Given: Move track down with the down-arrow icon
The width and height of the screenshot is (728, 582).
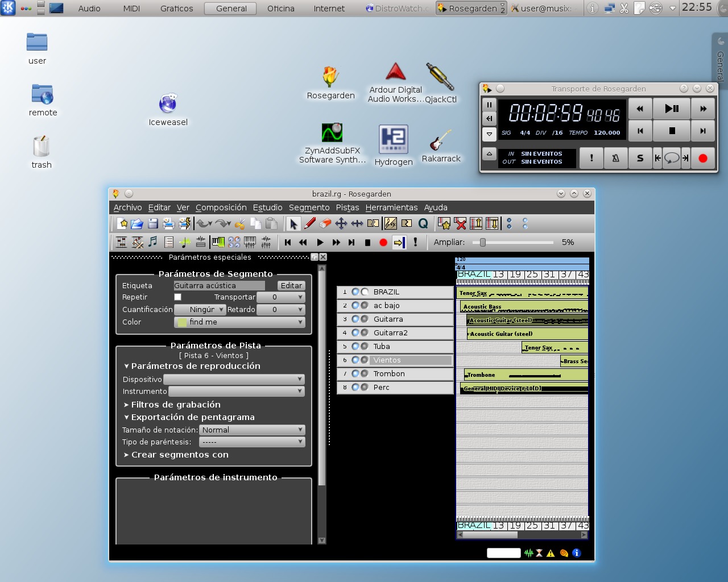Looking at the screenshot, I should [492, 224].
